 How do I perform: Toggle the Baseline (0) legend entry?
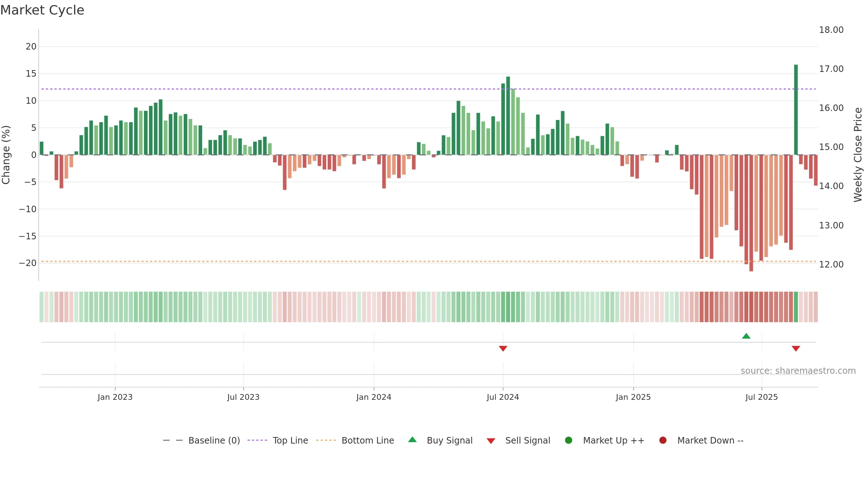pyautogui.click(x=201, y=440)
